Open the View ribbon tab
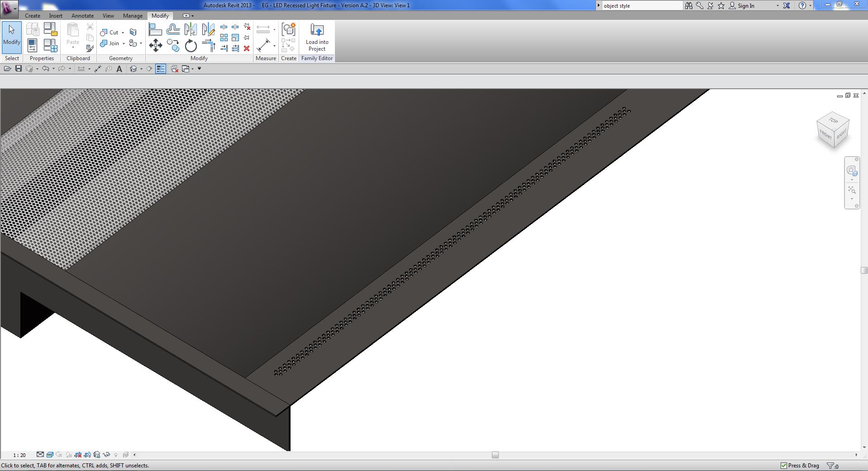This screenshot has height=471, width=868. 108,16
